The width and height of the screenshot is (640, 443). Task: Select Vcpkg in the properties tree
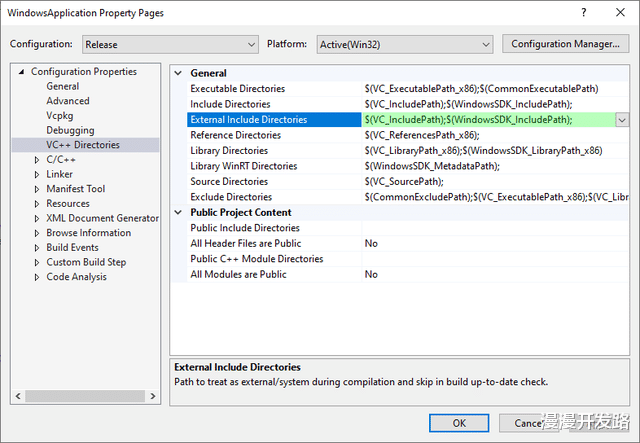point(60,116)
